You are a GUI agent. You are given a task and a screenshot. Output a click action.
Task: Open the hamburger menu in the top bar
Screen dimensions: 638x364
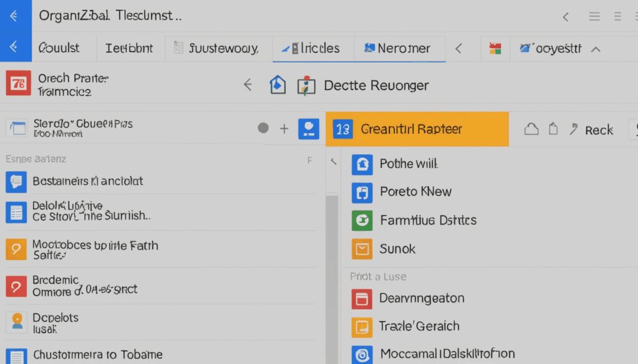click(x=595, y=17)
